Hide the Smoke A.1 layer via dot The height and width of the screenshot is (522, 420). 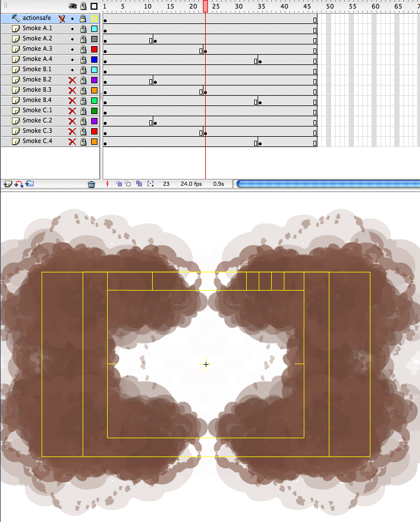(x=72, y=29)
